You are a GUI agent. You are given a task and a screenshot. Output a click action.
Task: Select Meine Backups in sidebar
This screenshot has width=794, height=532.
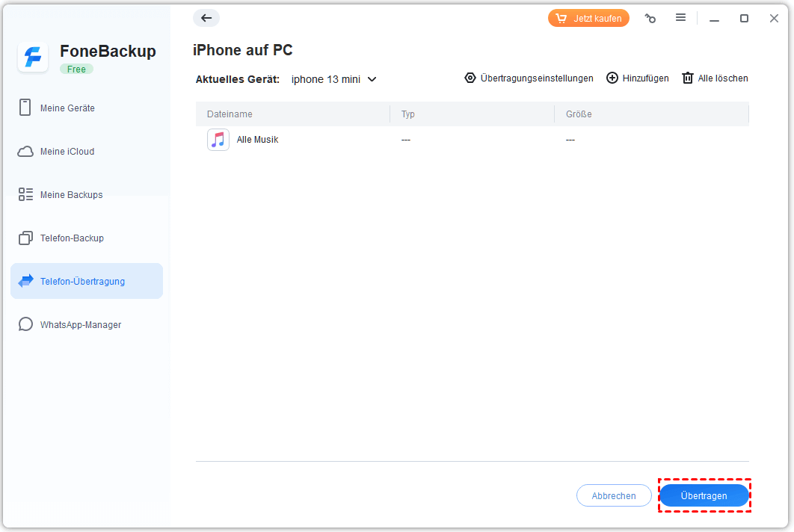pyautogui.click(x=71, y=195)
